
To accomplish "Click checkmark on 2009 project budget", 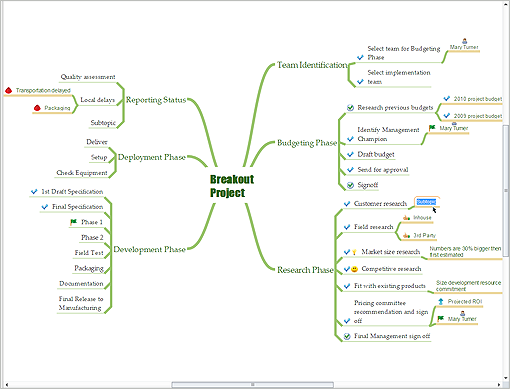I will pyautogui.click(x=447, y=116).
